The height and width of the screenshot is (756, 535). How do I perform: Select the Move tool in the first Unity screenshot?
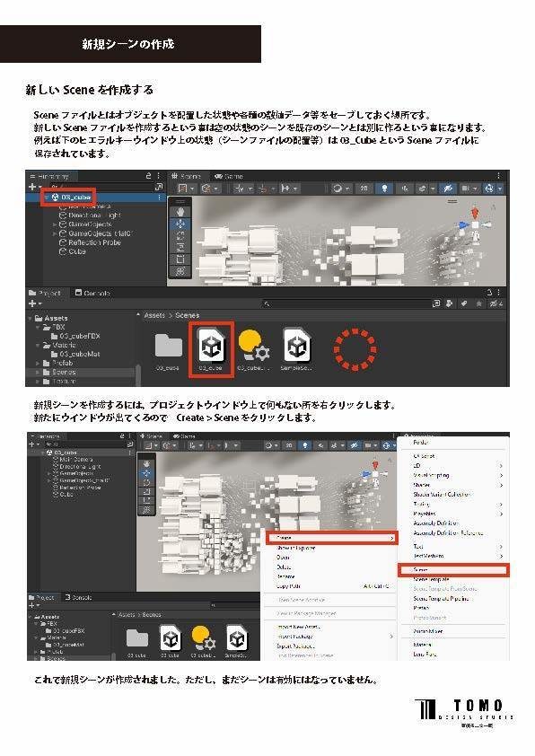[180, 224]
